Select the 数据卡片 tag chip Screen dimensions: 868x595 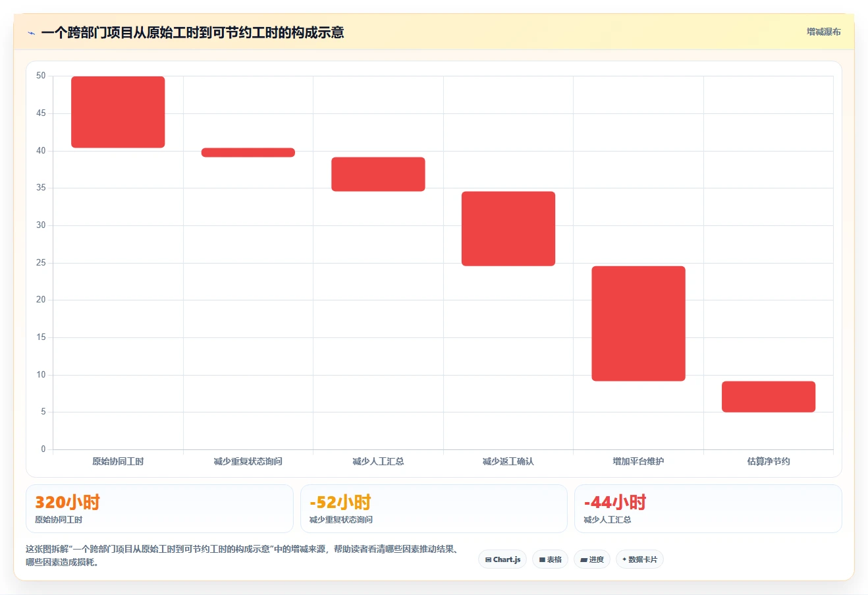point(639,559)
